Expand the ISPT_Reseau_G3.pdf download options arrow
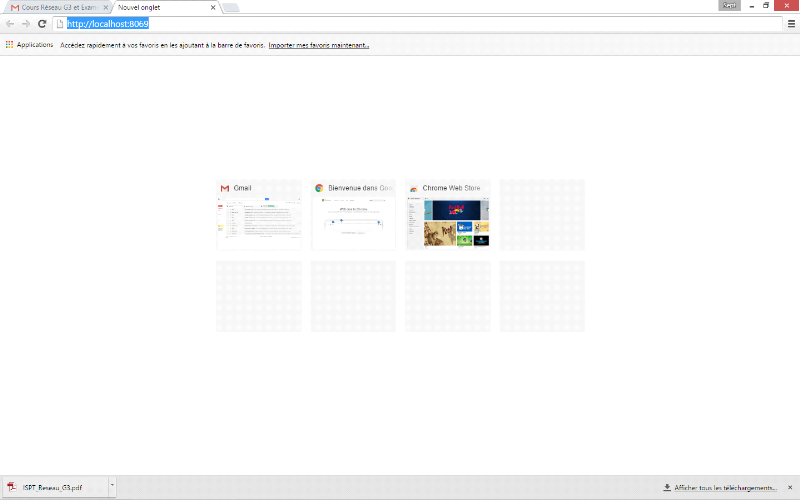The height and width of the screenshot is (500, 800). coord(112,487)
